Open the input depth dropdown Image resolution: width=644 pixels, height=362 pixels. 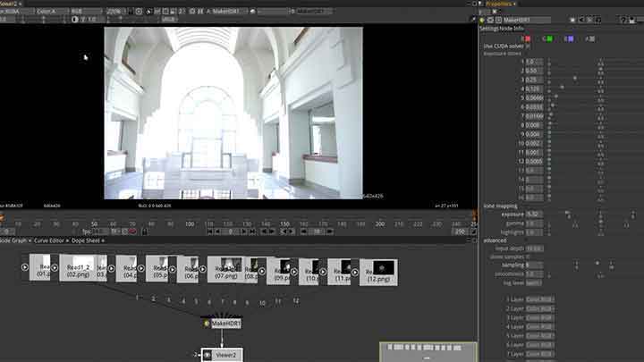(x=534, y=248)
